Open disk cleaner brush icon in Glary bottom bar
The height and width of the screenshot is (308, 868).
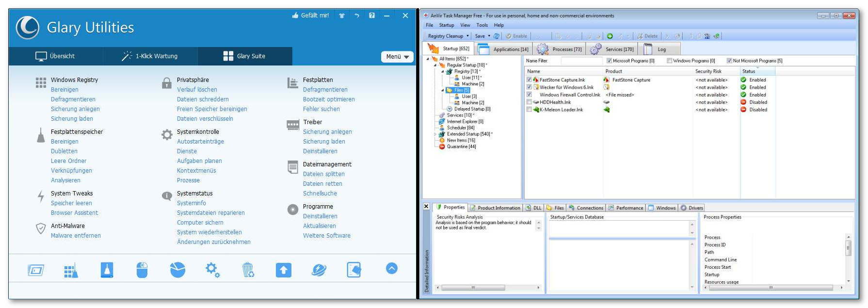[x=107, y=270]
